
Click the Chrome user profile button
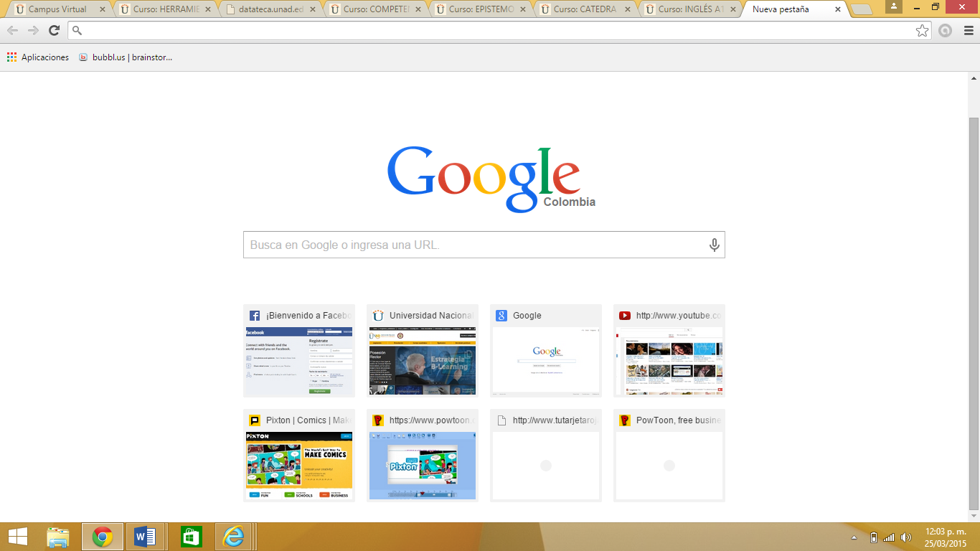coord(894,6)
